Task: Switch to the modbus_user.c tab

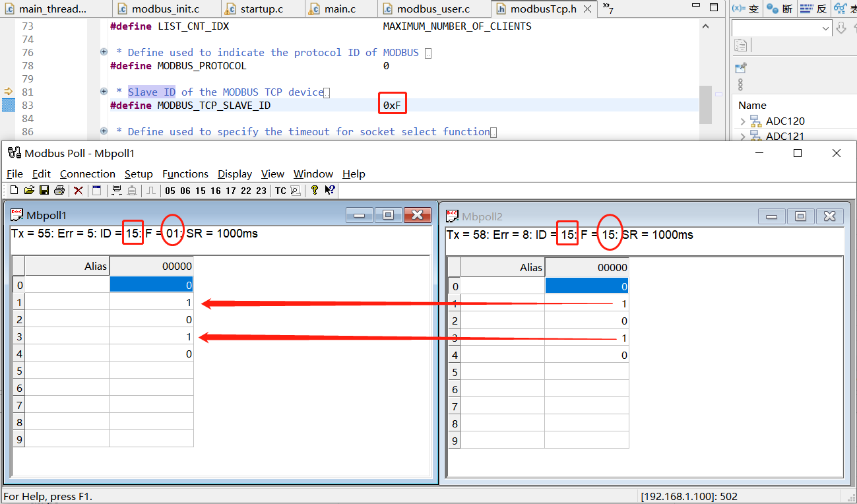Action: point(433,9)
